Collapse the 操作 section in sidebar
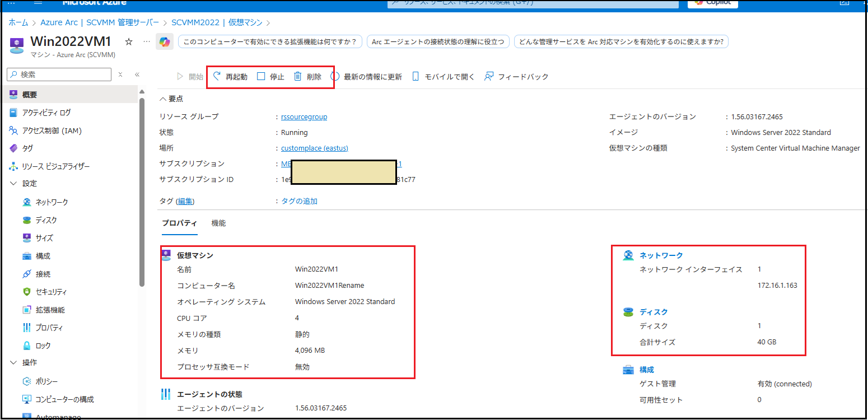Image resolution: width=868 pixels, height=420 pixels. [14, 363]
